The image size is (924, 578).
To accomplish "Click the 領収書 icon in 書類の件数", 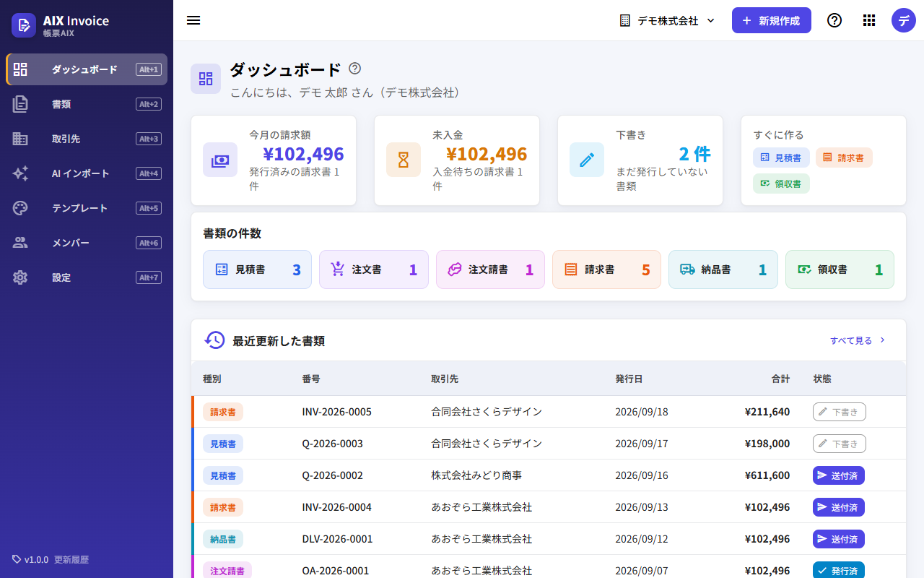I will point(804,269).
